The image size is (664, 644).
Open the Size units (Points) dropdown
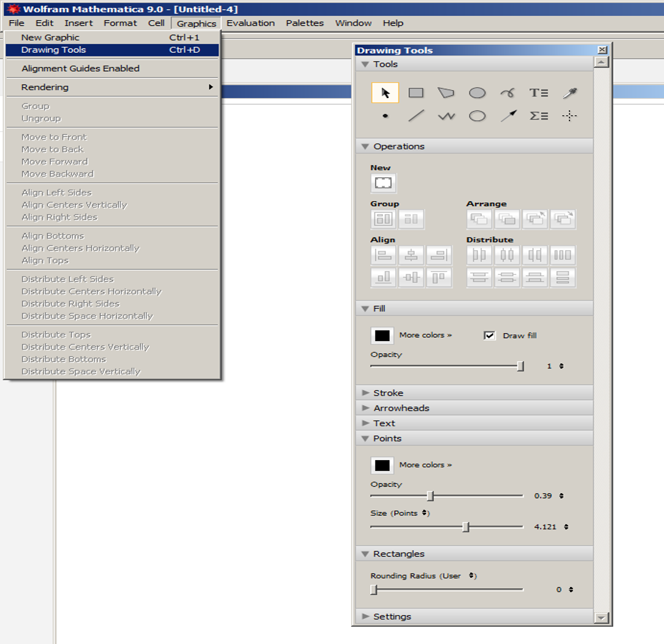point(424,513)
